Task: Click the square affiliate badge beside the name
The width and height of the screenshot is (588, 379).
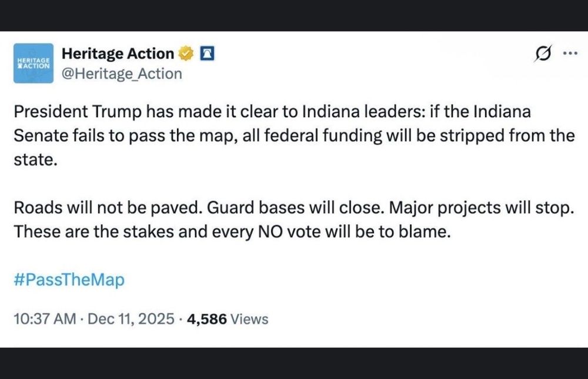Action: click(206, 54)
